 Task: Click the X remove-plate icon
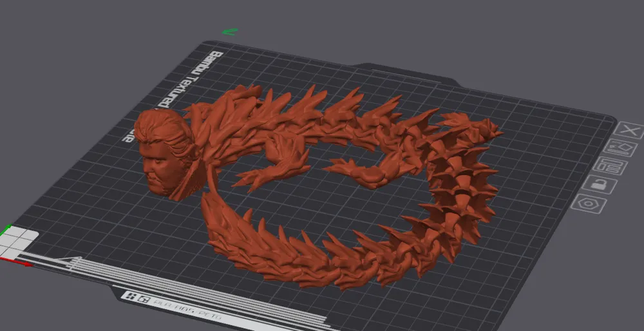tap(629, 131)
